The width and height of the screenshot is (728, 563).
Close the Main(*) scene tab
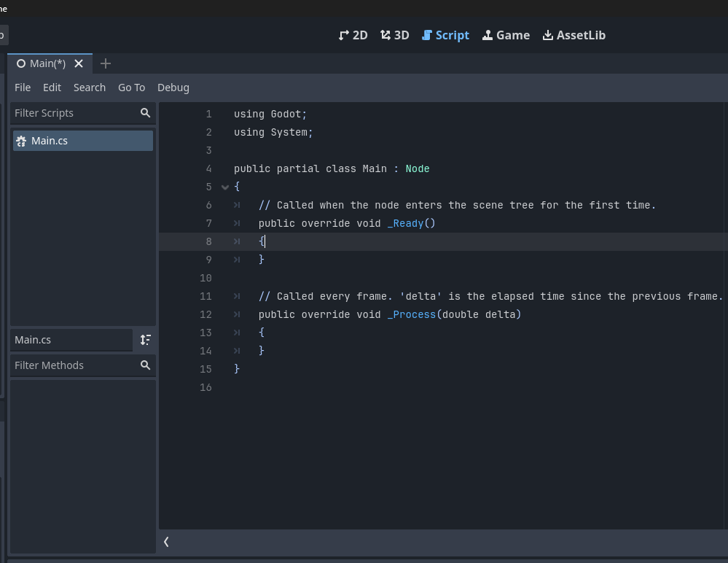click(79, 63)
